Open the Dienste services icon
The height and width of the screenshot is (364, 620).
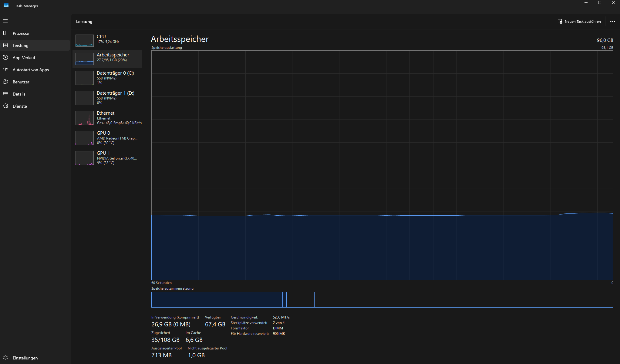pos(5,106)
